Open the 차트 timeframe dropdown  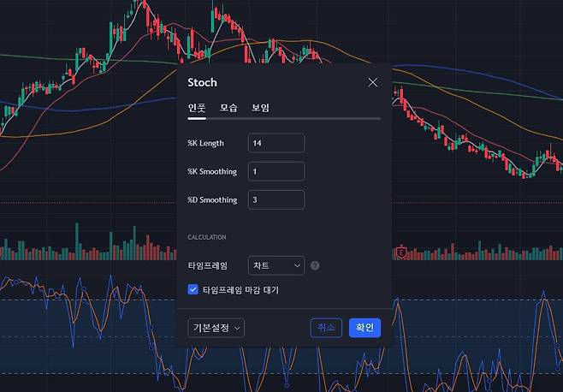[276, 266]
